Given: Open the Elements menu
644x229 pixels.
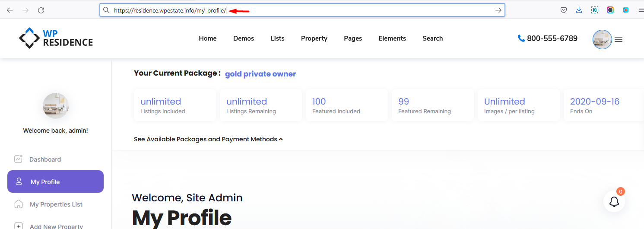Looking at the screenshot, I should pyautogui.click(x=392, y=38).
